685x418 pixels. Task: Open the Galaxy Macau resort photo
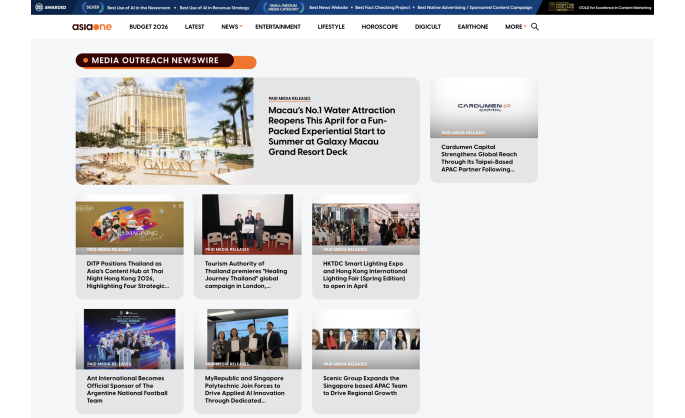pyautogui.click(x=165, y=131)
